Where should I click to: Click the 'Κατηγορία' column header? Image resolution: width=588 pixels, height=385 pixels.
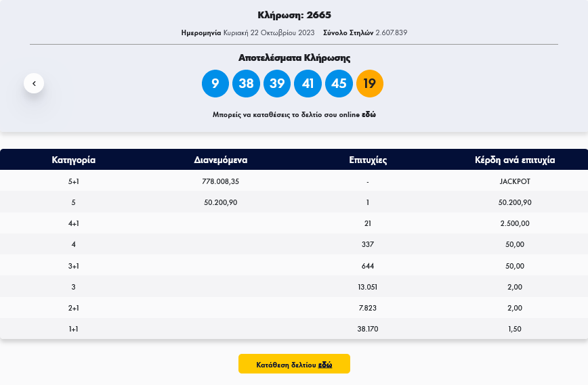[x=73, y=160]
